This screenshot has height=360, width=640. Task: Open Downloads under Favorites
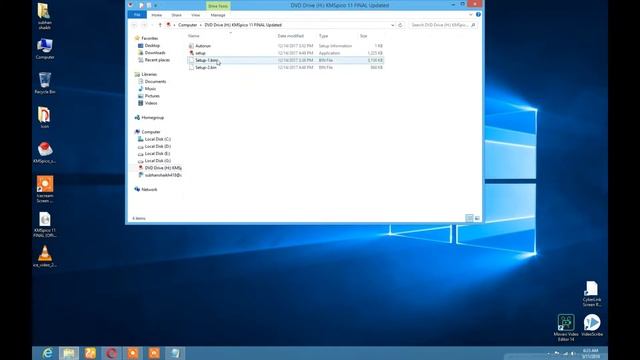pyautogui.click(x=155, y=53)
